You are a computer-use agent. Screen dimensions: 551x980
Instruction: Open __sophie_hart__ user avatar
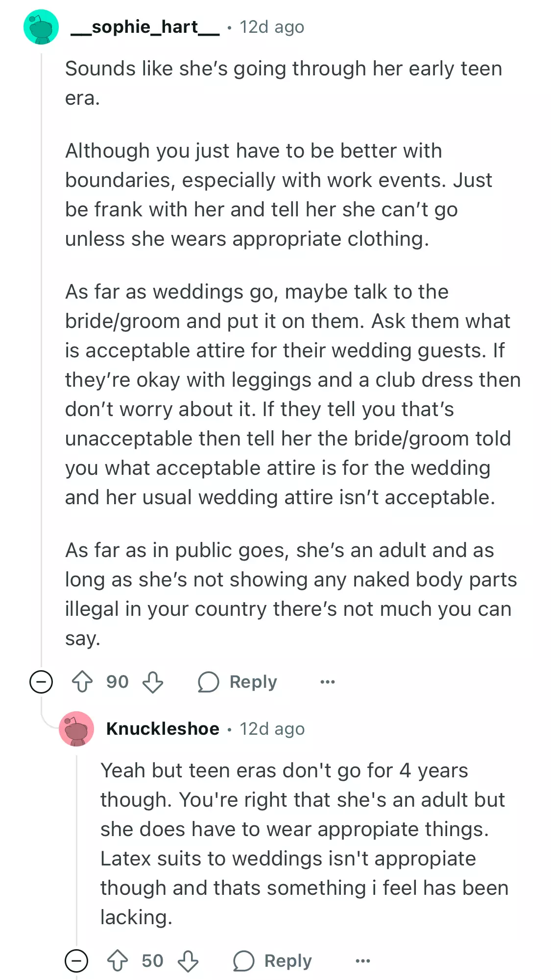pos(41,27)
